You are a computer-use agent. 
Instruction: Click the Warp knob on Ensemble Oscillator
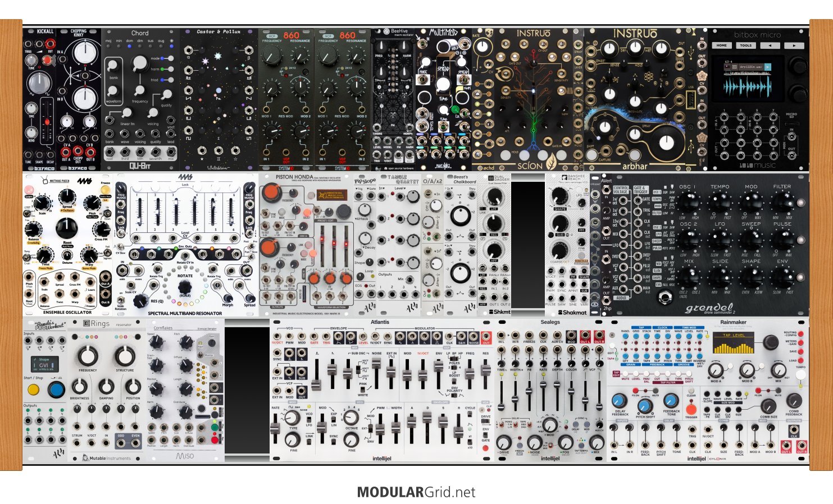[89, 255]
